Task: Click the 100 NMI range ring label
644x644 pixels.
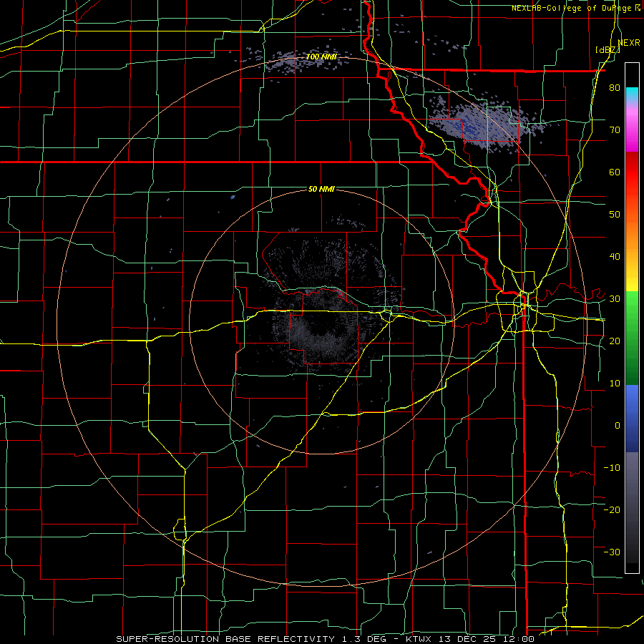Action: tap(321, 57)
